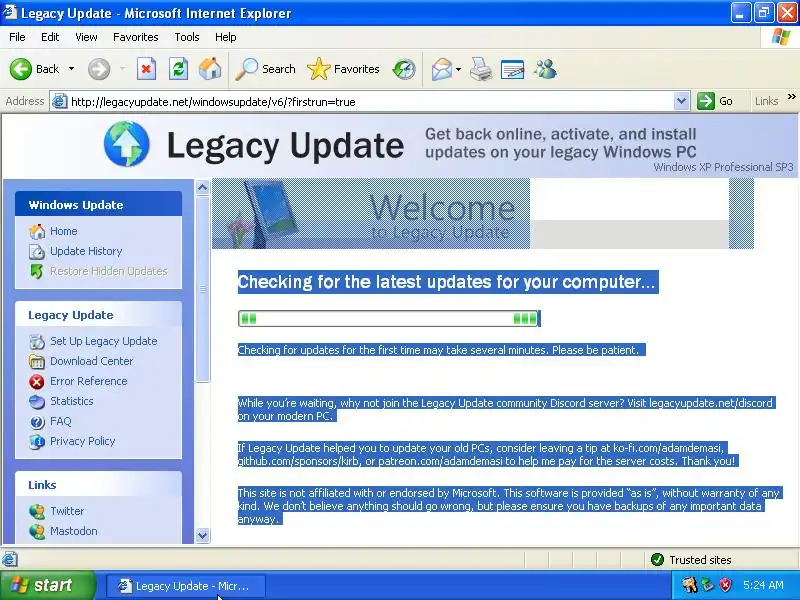
Task: Click the Legacy Update globe logo
Action: pyautogui.click(x=127, y=144)
